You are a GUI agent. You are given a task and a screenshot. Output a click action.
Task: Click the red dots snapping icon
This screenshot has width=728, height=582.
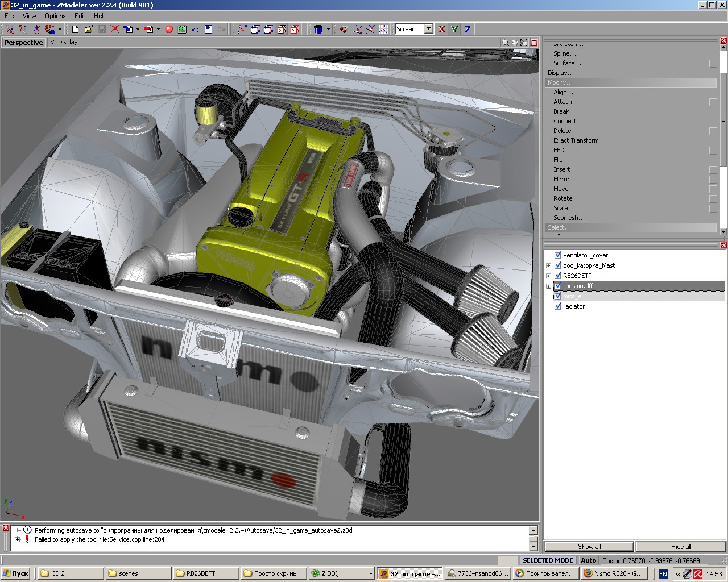click(x=344, y=29)
